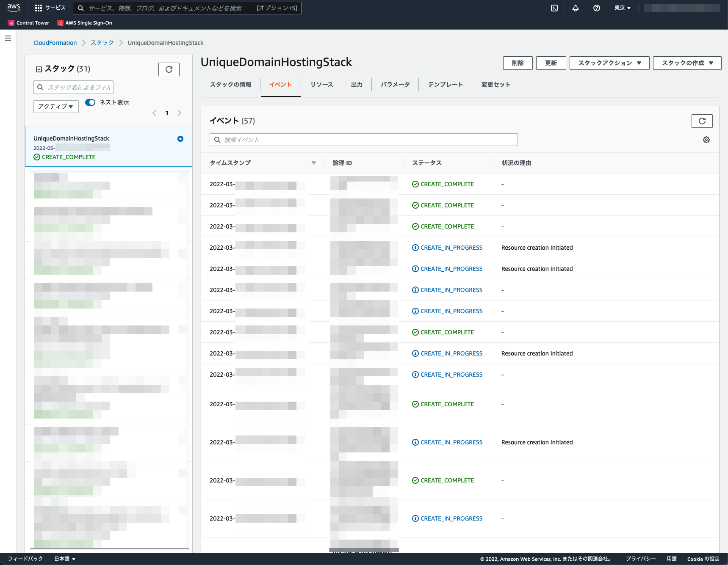Refresh the stacks list
Image resolution: width=728 pixels, height=565 pixels.
tap(169, 69)
